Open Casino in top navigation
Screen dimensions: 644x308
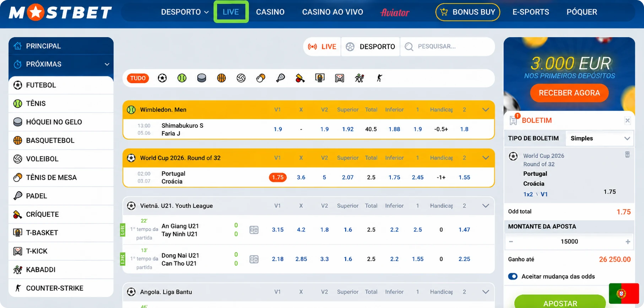[270, 12]
